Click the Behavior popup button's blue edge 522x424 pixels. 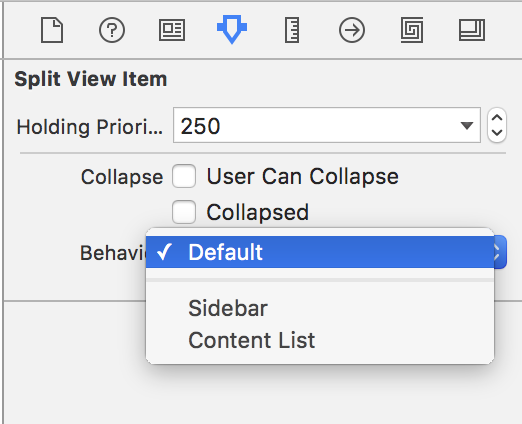tap(500, 252)
